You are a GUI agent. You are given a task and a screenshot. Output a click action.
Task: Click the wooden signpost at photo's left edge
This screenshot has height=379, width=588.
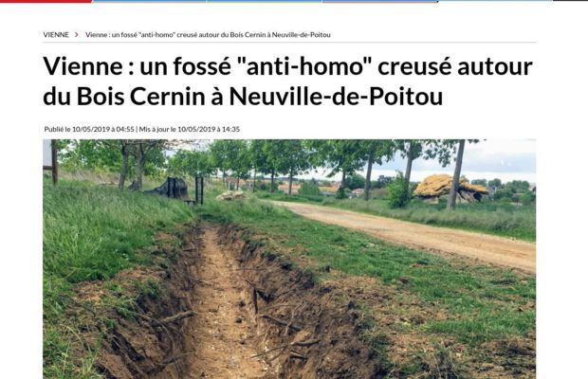point(50,162)
